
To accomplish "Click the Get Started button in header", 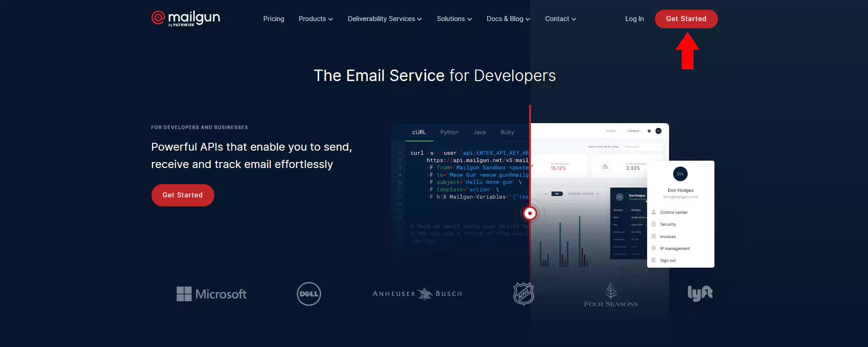I will (686, 19).
